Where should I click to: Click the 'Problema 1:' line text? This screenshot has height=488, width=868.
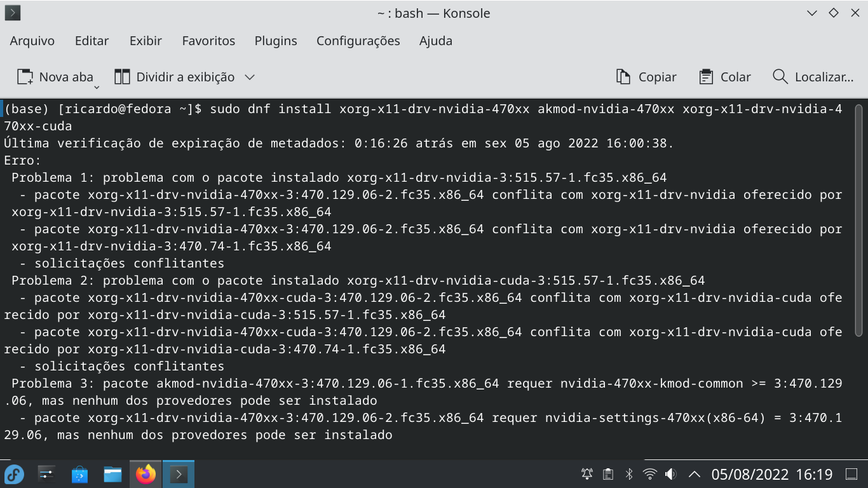339,177
